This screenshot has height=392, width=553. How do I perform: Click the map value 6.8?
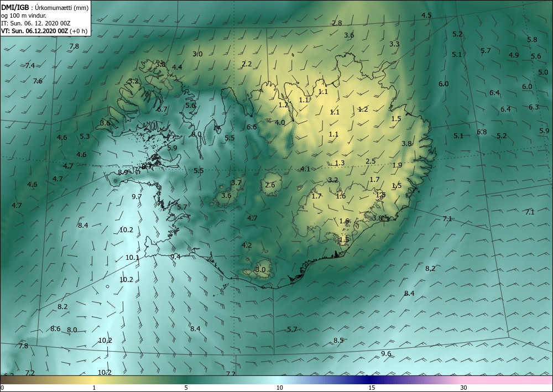point(482,132)
